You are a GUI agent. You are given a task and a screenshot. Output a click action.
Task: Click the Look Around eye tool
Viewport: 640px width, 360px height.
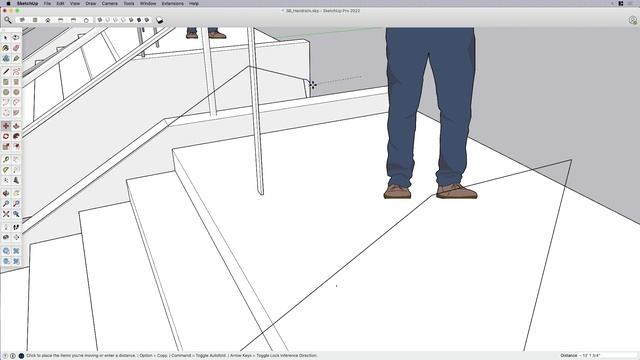pyautogui.click(x=6, y=237)
